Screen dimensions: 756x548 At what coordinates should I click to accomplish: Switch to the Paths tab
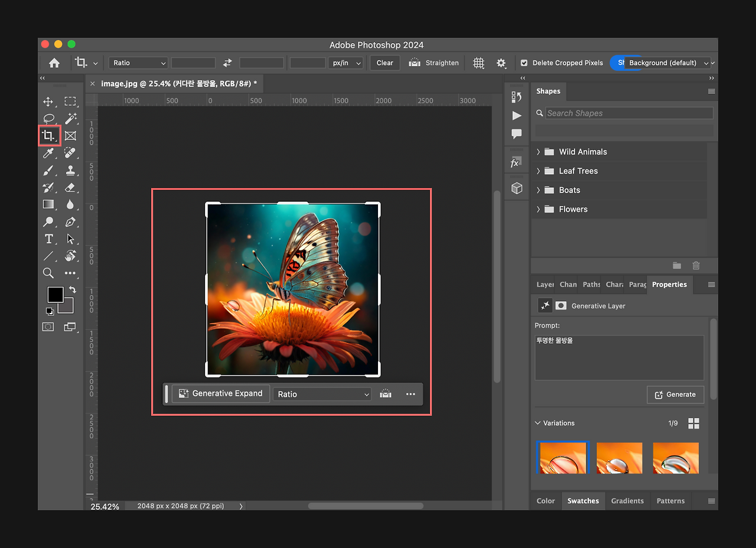pos(591,285)
